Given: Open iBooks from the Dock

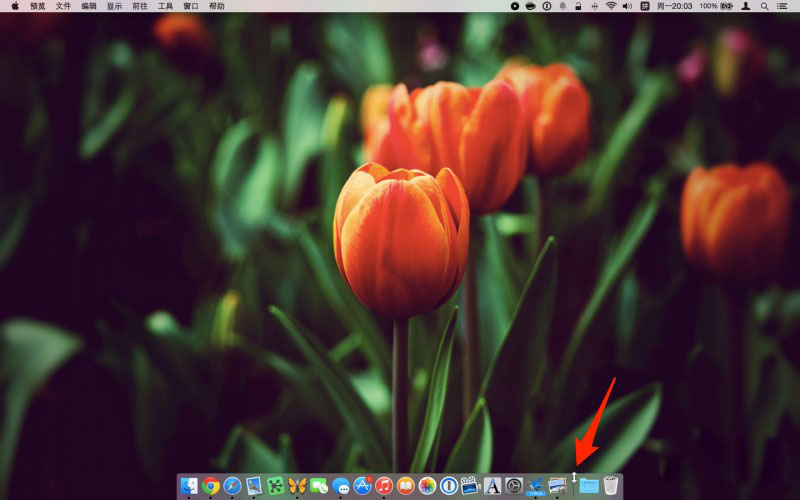Looking at the screenshot, I should (x=405, y=486).
